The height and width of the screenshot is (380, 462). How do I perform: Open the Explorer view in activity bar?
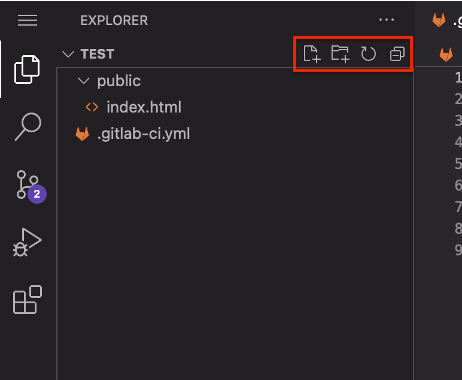(27, 69)
